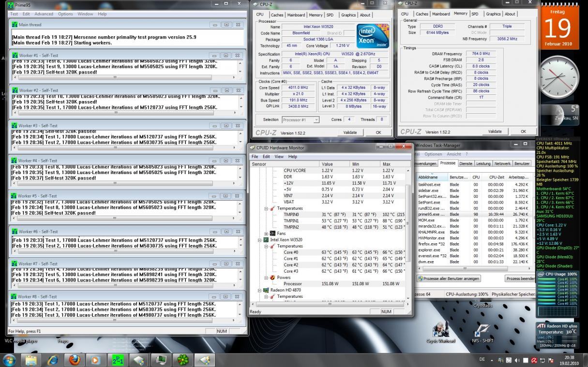Click the Worker #4 Self-Test window icon
Viewport: 588px width, 367px height.
[x=15, y=161]
